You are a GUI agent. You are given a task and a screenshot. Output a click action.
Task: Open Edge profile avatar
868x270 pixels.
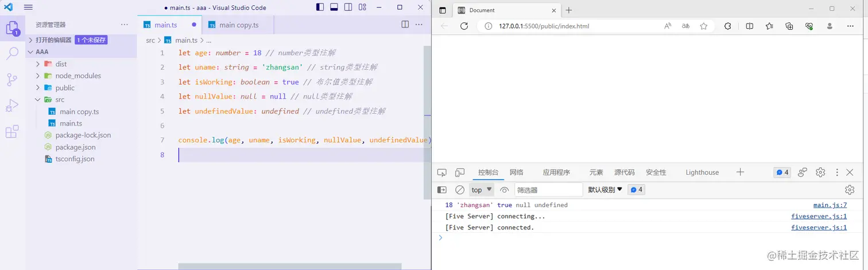(830, 26)
